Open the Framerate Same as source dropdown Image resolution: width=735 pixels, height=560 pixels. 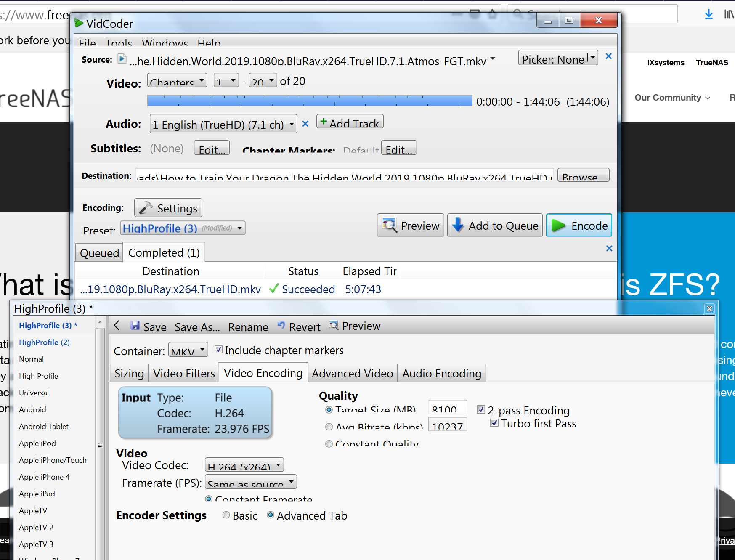251,482
